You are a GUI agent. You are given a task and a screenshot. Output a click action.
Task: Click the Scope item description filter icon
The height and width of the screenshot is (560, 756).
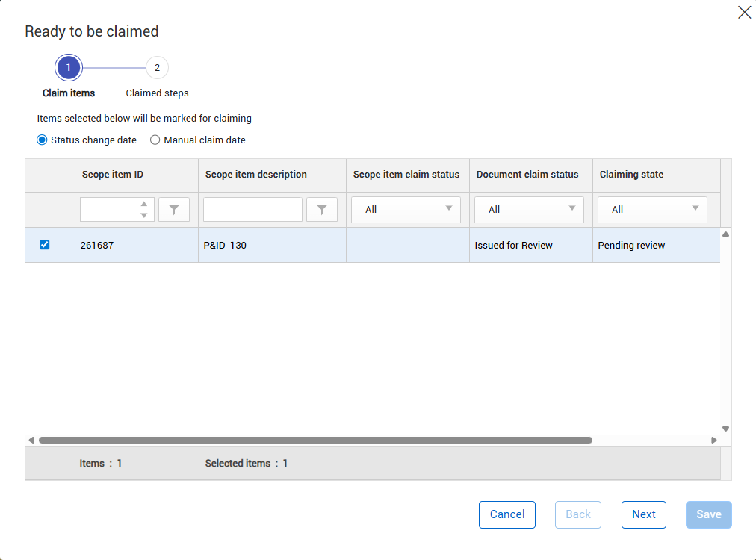pyautogui.click(x=322, y=210)
